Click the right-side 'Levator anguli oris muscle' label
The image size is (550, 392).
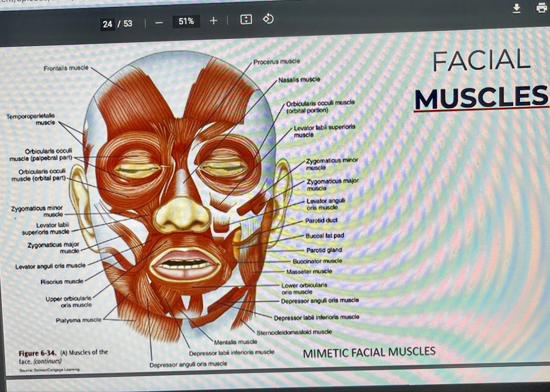point(325,204)
